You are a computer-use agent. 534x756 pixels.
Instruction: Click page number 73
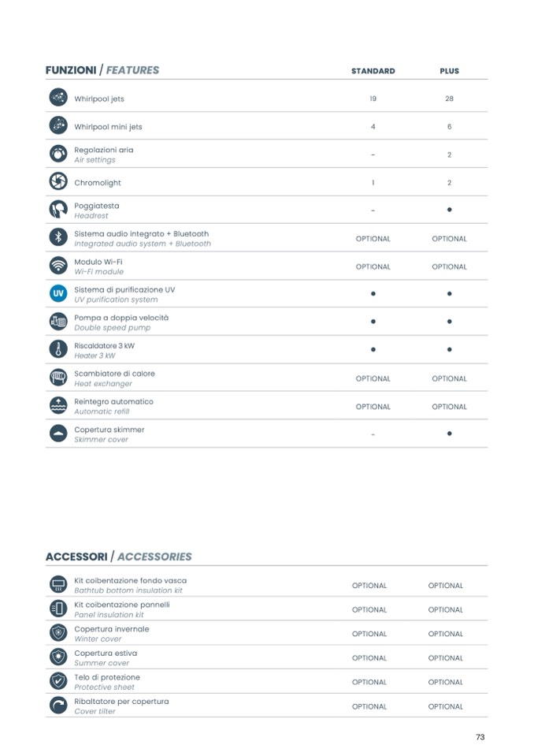click(x=480, y=737)
